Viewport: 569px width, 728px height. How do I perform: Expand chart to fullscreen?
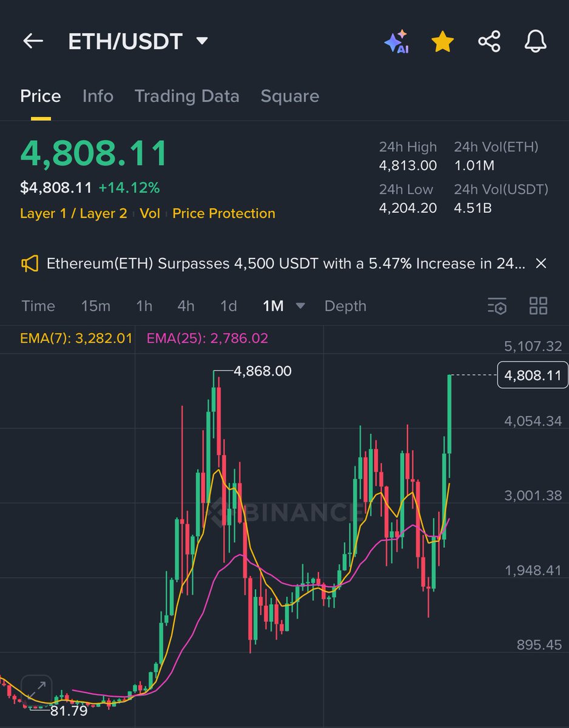(x=37, y=690)
